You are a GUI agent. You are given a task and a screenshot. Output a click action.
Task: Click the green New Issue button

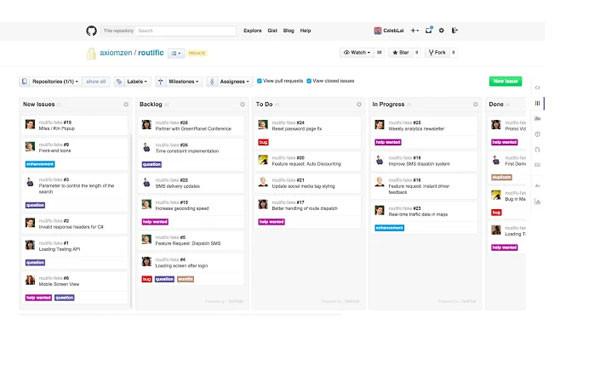[505, 81]
